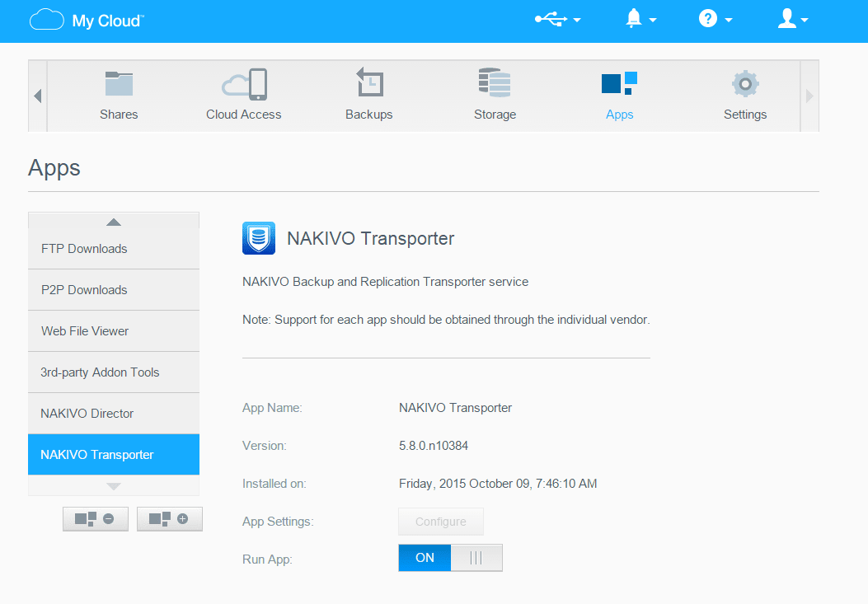Select P2P Downloads in app list
The width and height of the screenshot is (868, 604).
pos(114,290)
